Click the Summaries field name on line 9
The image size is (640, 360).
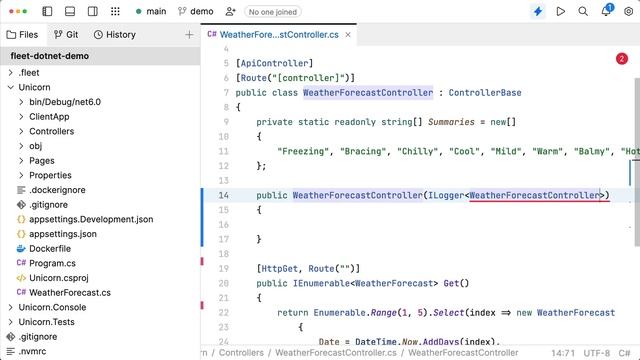tap(451, 122)
